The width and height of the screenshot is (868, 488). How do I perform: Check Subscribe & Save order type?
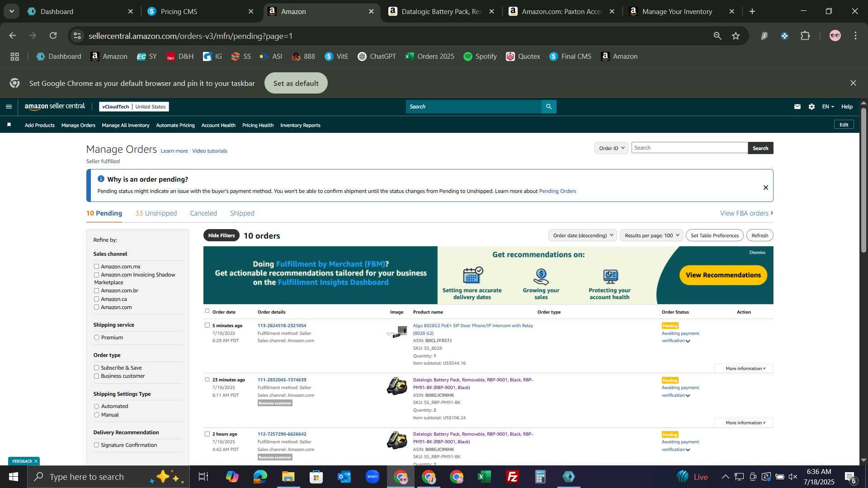pyautogui.click(x=96, y=368)
